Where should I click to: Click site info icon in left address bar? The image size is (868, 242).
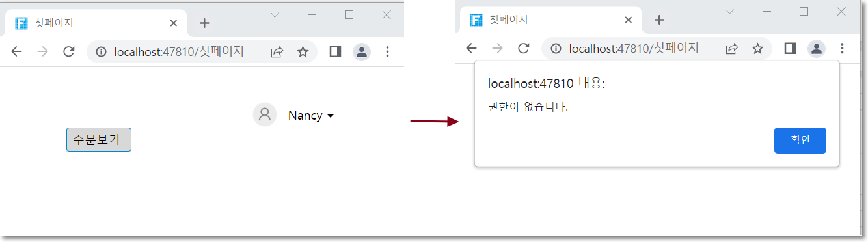[x=101, y=51]
